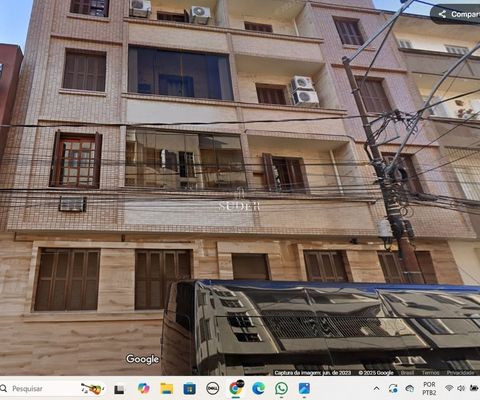
Task: Click the Pesquisar taskbar search field
Action: [53, 389]
